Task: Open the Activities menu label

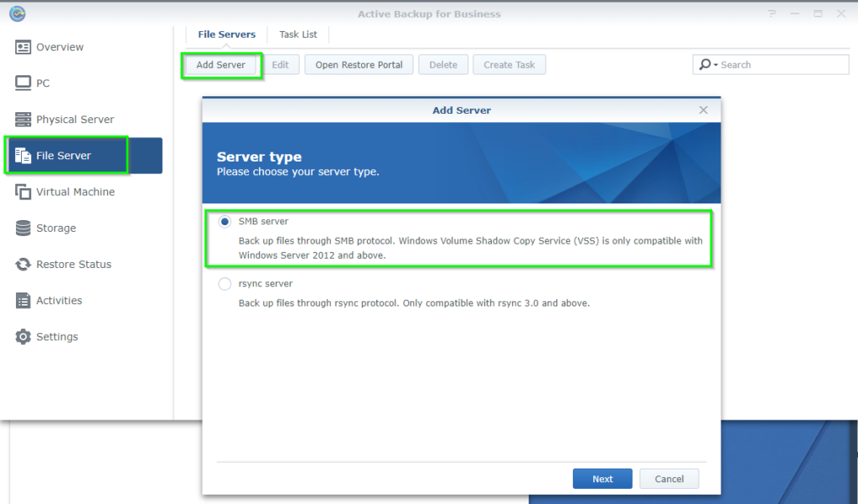Action: click(59, 301)
